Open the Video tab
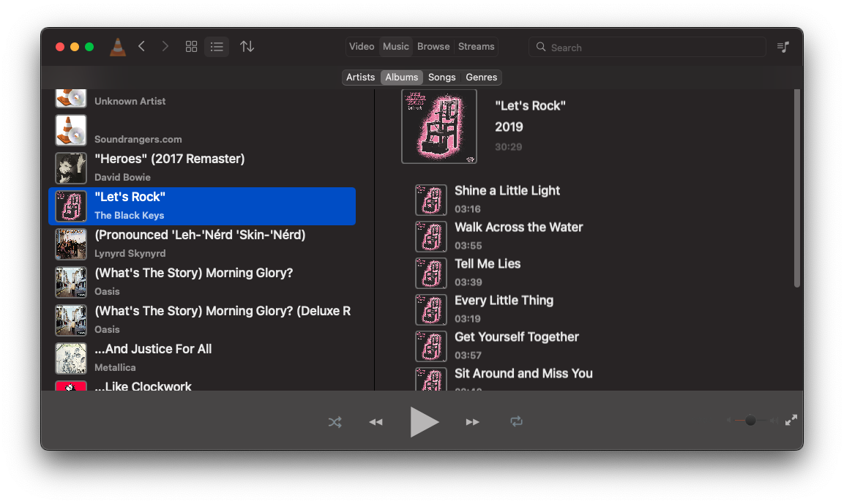Screen dimensions: 844x504 [x=362, y=47]
